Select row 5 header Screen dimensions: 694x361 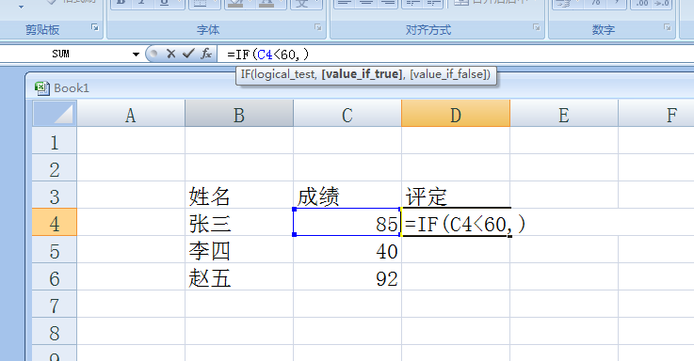tap(54, 250)
